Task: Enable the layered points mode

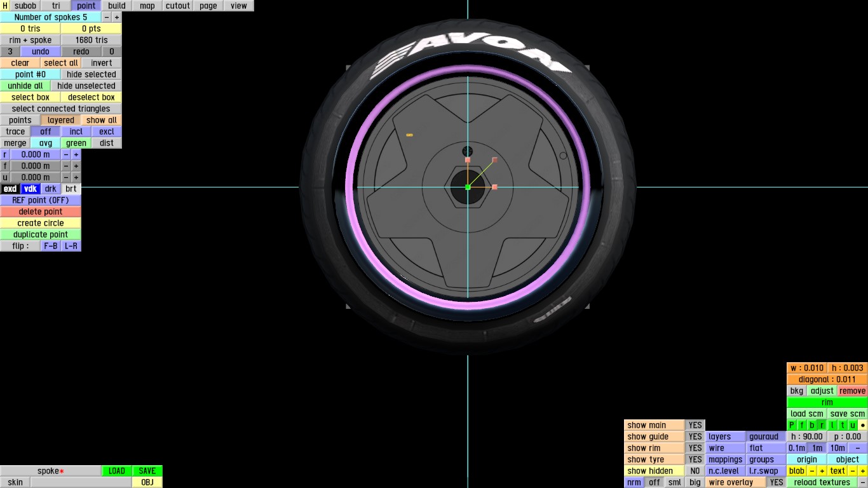Action: 61,120
